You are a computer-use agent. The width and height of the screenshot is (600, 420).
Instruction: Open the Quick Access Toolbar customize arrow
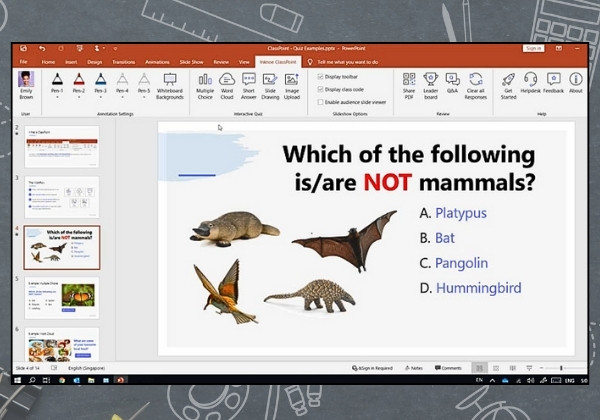coord(115,49)
